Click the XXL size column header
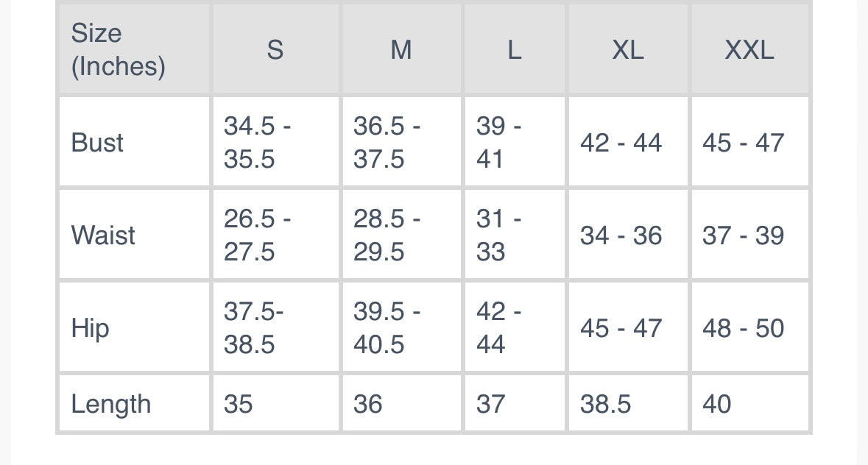This screenshot has width=868, height=465. [749, 50]
